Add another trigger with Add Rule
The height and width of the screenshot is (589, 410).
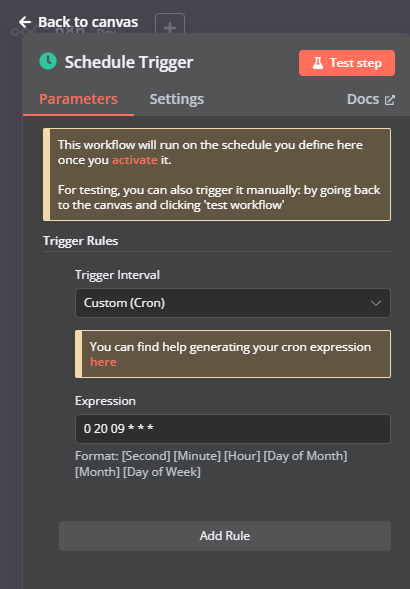coord(225,536)
